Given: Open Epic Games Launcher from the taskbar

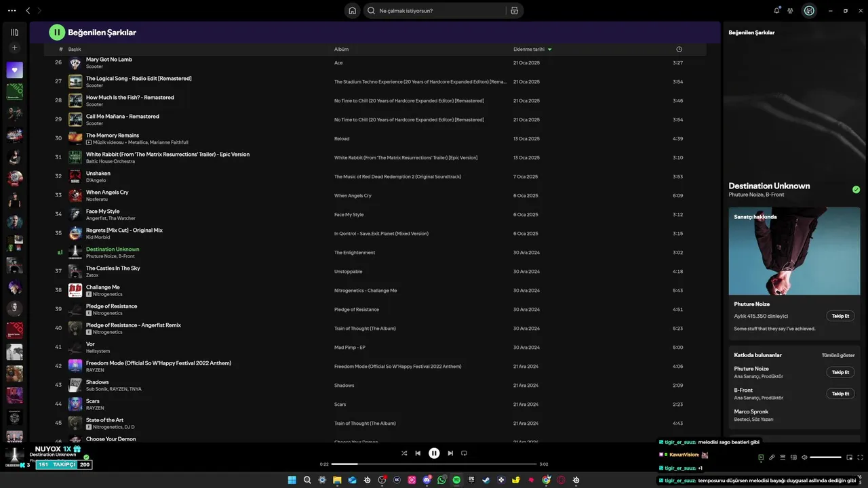Looking at the screenshot, I should pyautogui.click(x=471, y=480).
